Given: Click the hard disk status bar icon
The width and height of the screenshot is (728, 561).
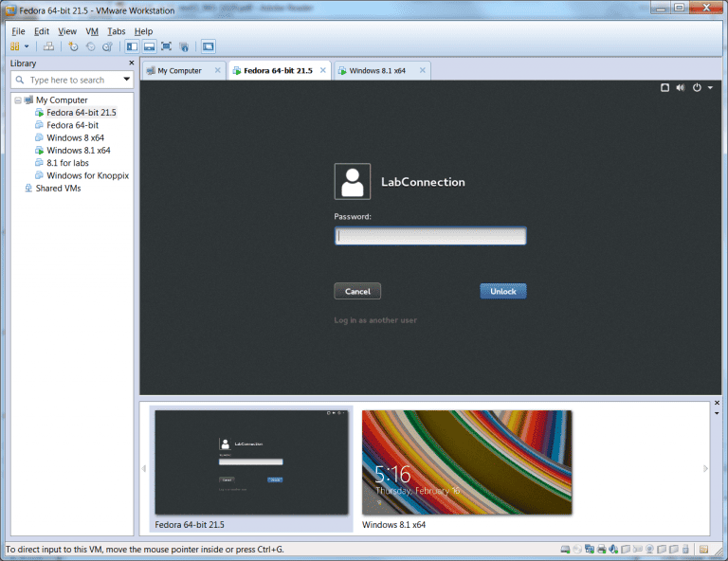Looking at the screenshot, I should point(563,550).
